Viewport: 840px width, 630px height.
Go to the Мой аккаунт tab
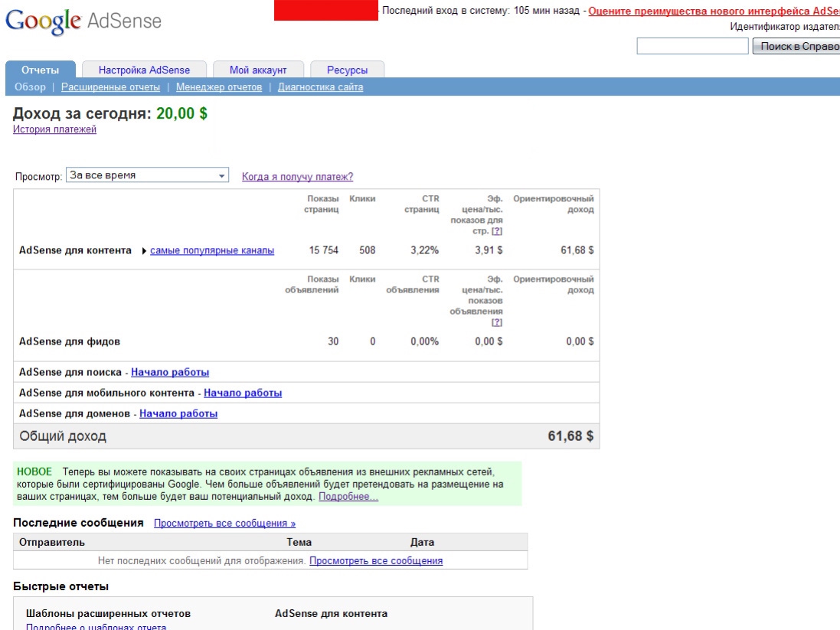click(x=258, y=70)
